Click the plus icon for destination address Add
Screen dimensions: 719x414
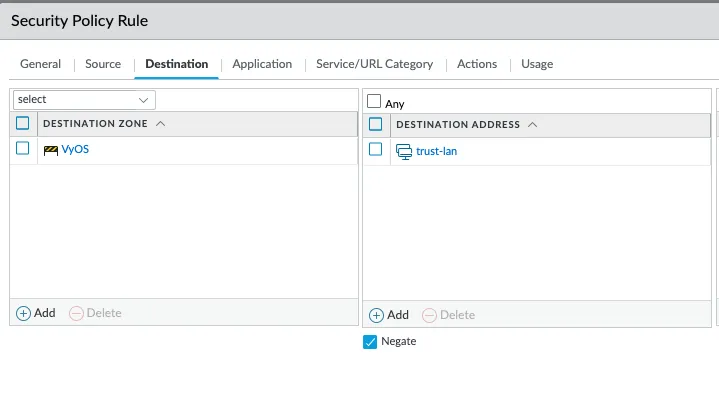(376, 315)
